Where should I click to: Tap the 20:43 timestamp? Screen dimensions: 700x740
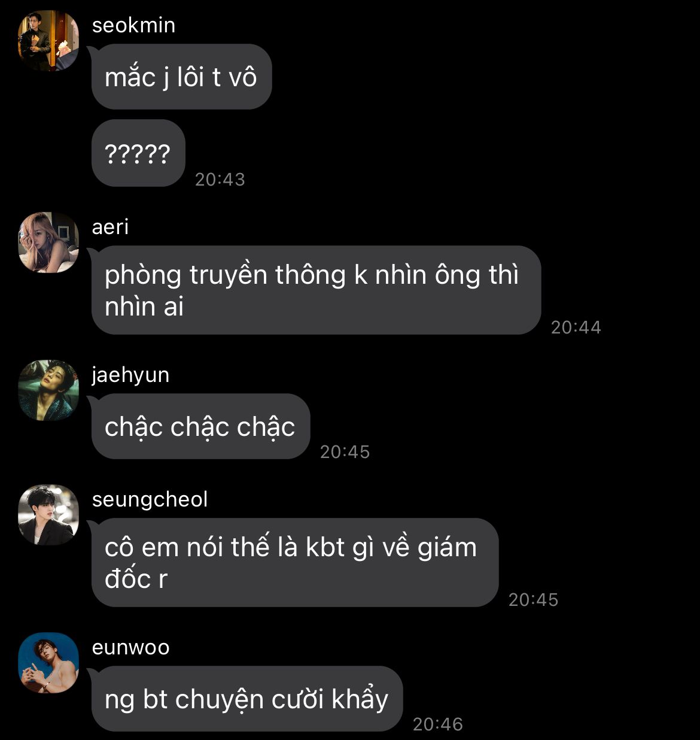220,179
